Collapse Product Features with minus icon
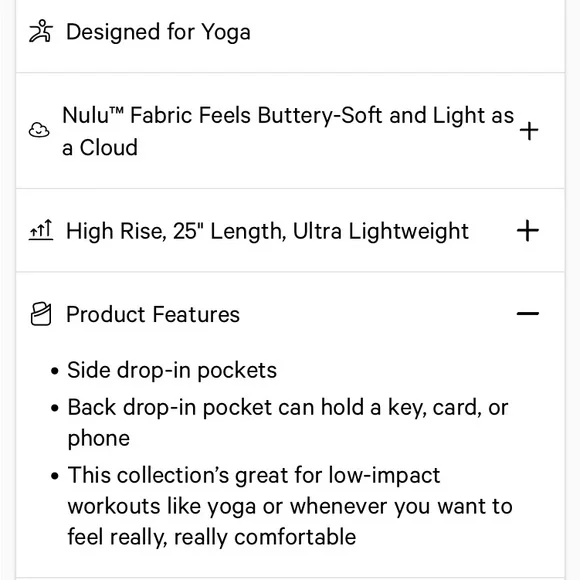 click(528, 314)
